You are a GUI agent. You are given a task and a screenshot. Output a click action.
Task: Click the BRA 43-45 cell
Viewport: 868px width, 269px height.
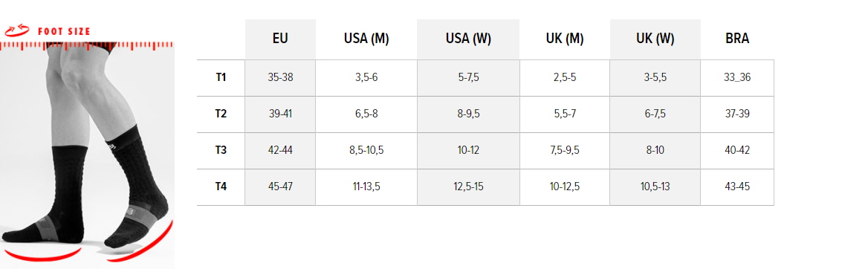pos(736,187)
